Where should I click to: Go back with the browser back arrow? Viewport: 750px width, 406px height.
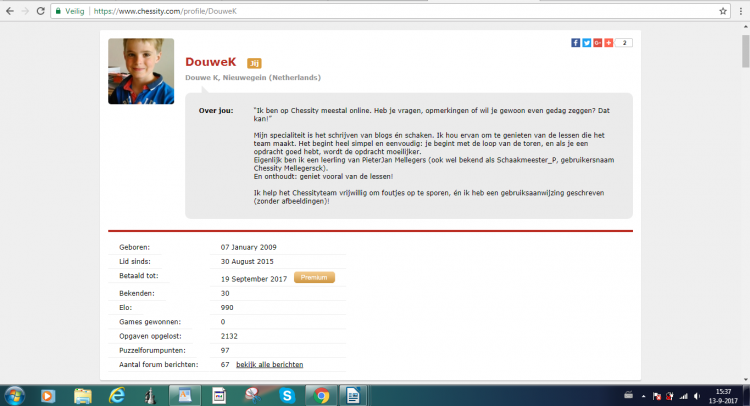10,11
